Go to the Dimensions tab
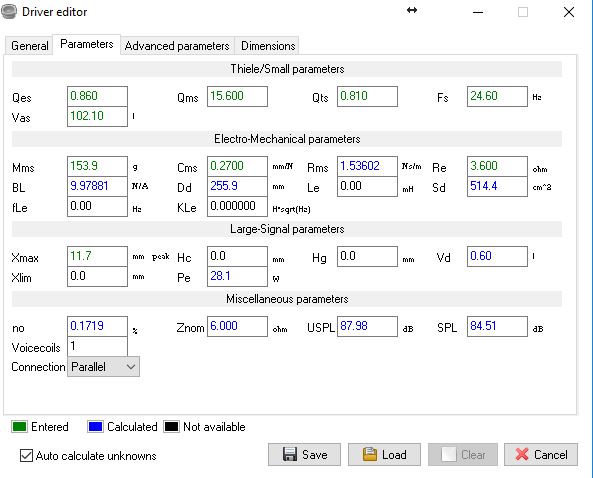This screenshot has height=478, width=593. pyautogui.click(x=268, y=46)
